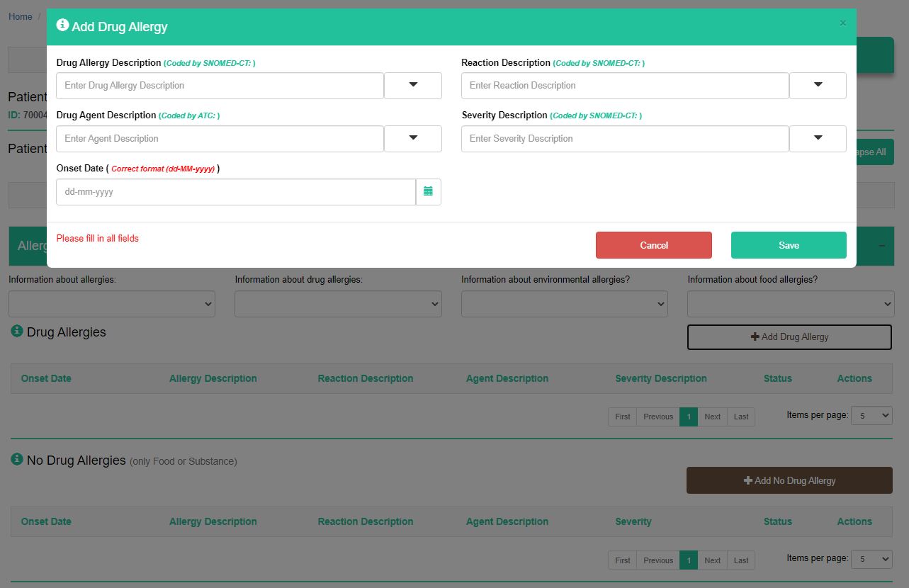
Task: Click the Save button
Action: click(789, 245)
